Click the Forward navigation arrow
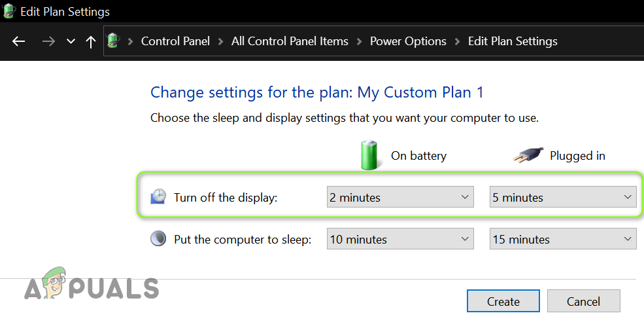 click(48, 41)
